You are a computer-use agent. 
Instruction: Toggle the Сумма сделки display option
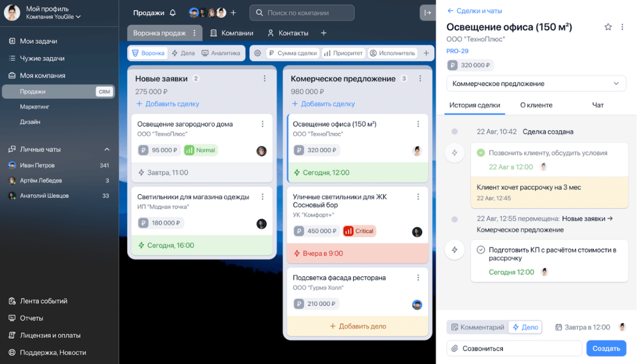point(292,53)
